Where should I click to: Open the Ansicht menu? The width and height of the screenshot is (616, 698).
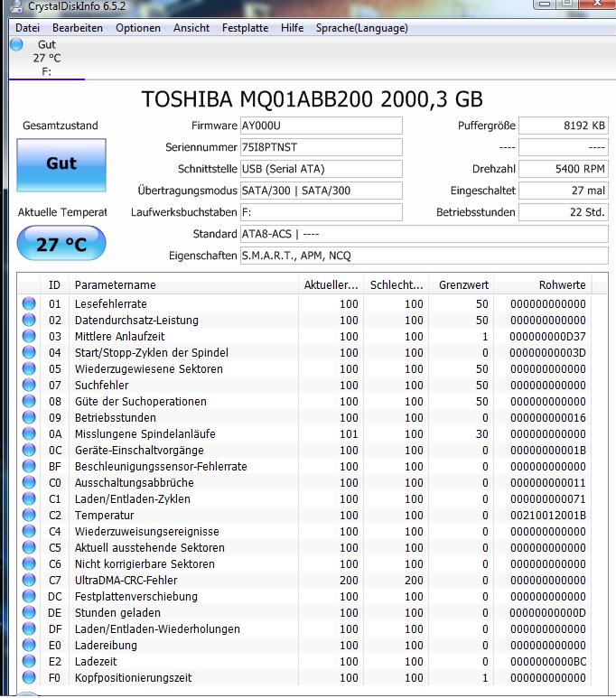pos(191,28)
